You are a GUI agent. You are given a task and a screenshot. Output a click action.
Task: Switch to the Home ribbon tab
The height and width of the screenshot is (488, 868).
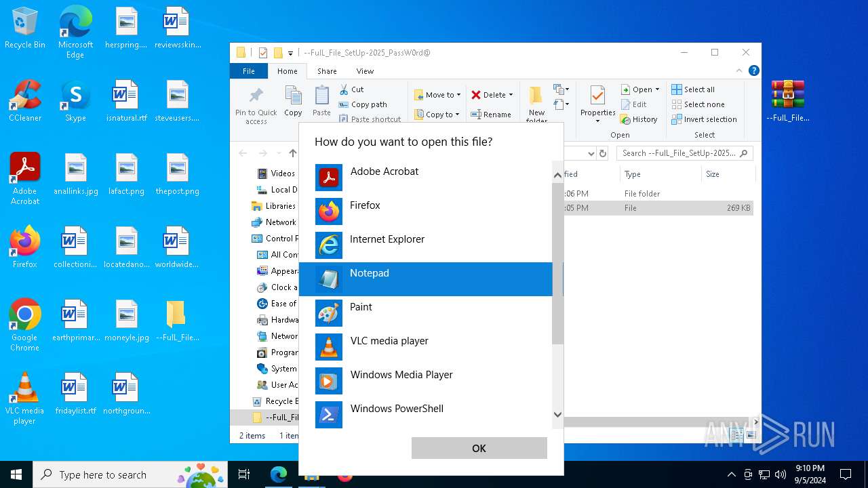pos(287,71)
